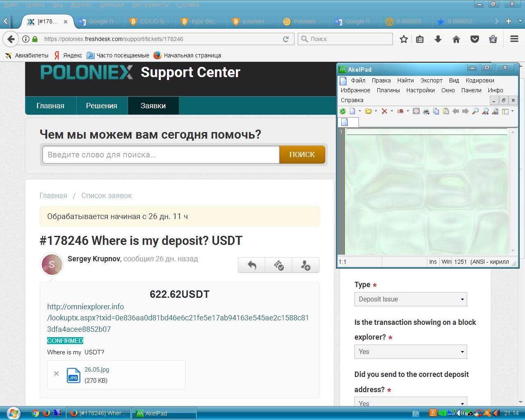Click the redo right-arrow icon in AkelPad
This screenshot has height=420, width=525.
466,111
